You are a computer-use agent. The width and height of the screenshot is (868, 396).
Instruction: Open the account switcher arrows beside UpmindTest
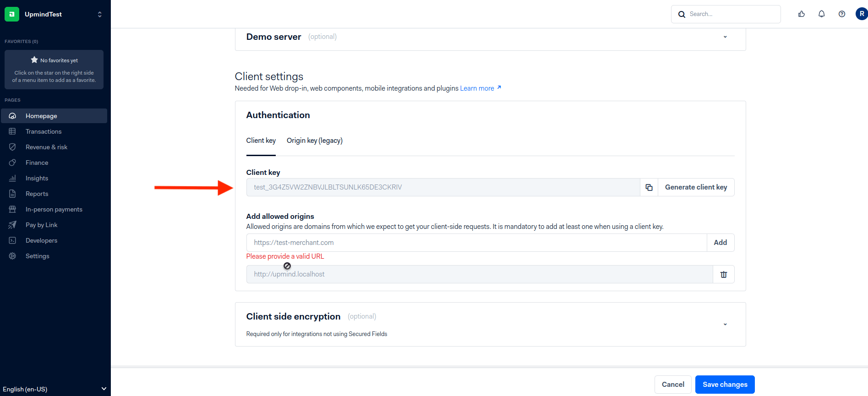tap(100, 14)
